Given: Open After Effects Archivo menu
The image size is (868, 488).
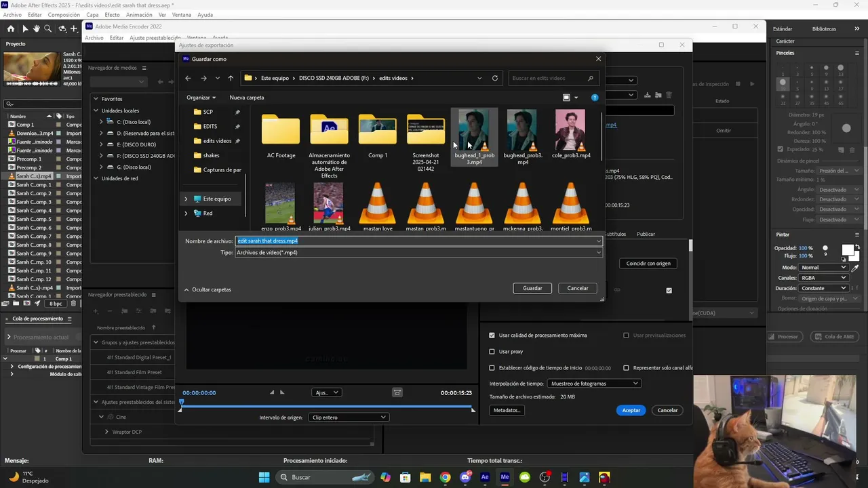Looking at the screenshot, I should 12,15.
